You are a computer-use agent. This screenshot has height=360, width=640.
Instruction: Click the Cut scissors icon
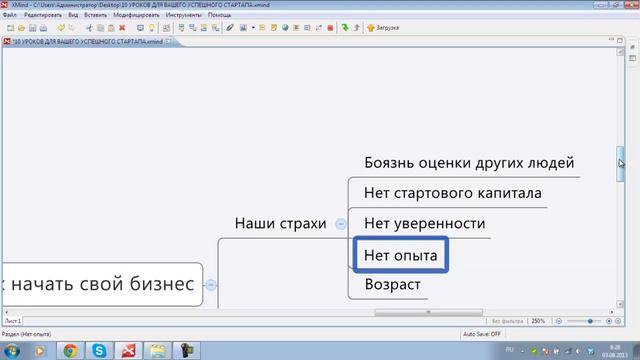(x=89, y=28)
